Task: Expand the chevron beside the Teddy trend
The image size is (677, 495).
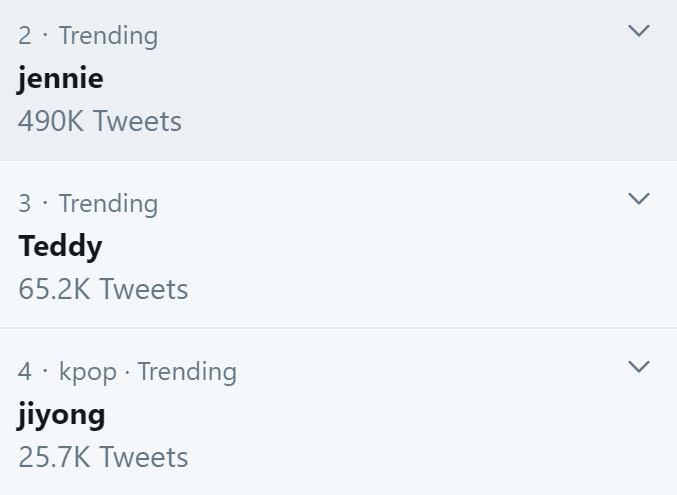Action: [638, 199]
